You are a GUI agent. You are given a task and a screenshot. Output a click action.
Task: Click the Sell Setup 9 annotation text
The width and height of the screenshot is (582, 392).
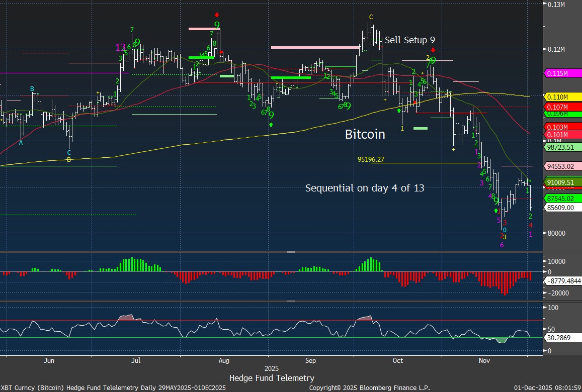[410, 40]
